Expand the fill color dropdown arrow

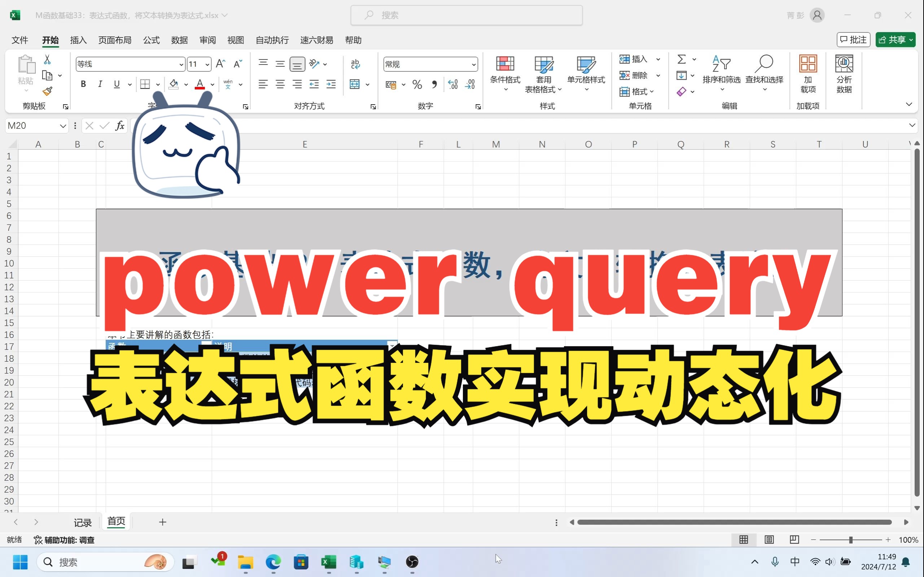pyautogui.click(x=186, y=84)
